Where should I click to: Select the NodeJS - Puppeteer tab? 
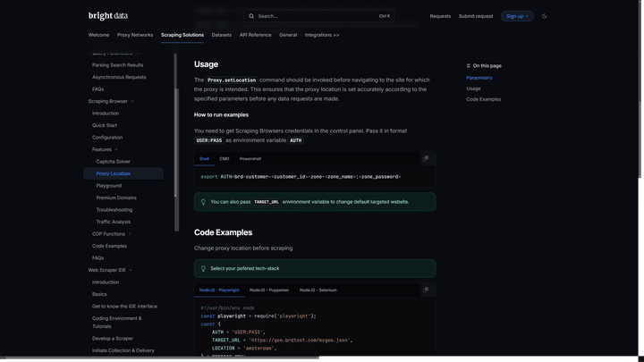coord(269,290)
